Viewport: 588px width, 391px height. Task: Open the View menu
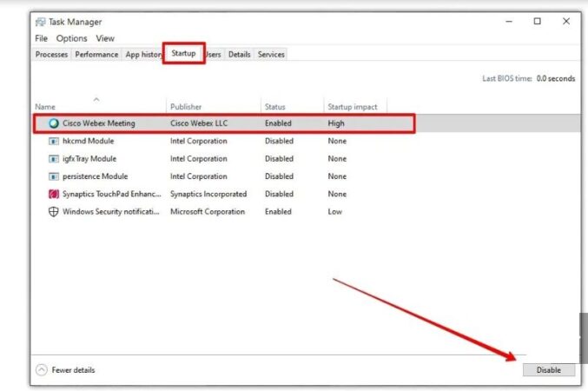[x=105, y=38]
